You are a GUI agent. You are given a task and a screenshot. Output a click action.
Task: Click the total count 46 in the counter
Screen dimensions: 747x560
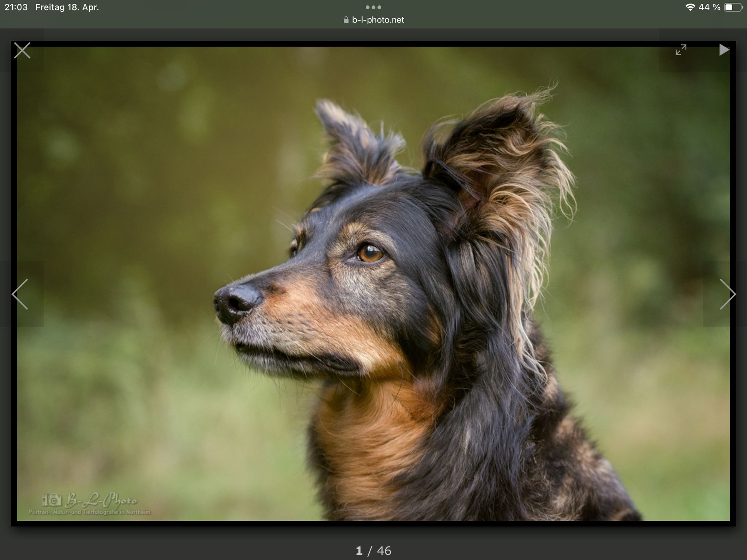click(x=384, y=551)
